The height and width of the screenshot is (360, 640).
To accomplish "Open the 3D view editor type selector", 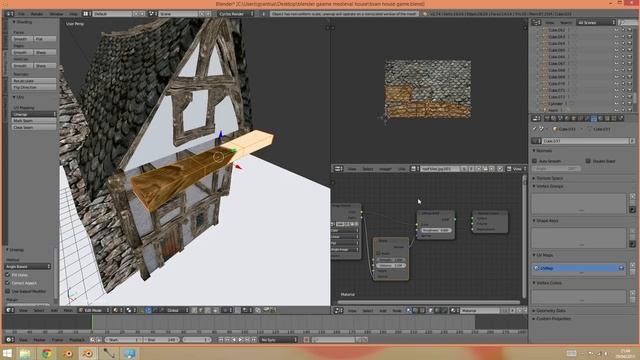I will [10, 310].
